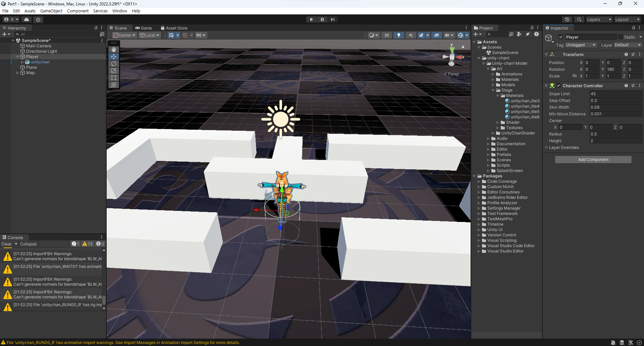Select the Rotate tool
644x346 pixels.
click(x=114, y=64)
